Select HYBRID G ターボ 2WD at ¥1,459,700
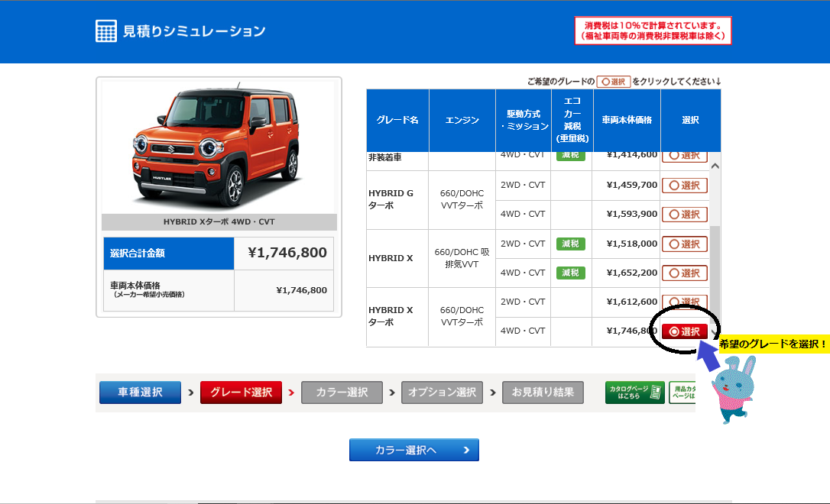 tap(685, 186)
